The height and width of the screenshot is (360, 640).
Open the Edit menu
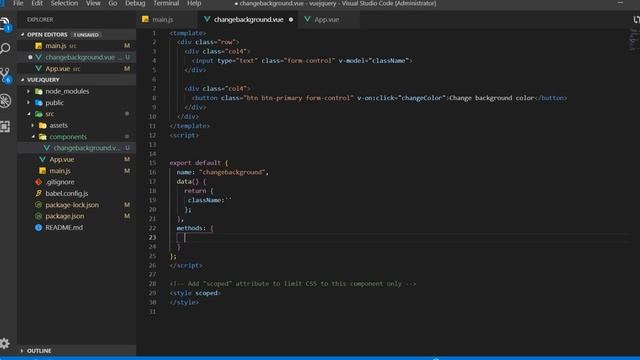(x=37, y=4)
